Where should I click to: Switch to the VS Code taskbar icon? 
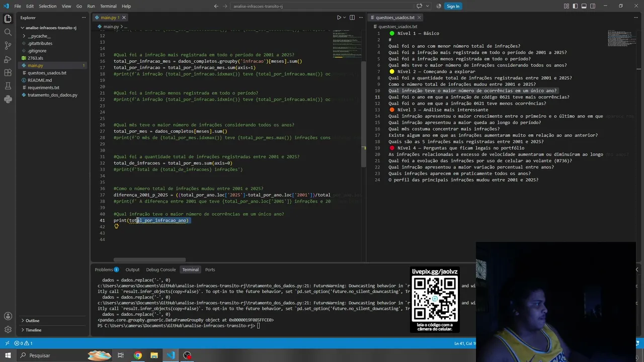(x=171, y=355)
